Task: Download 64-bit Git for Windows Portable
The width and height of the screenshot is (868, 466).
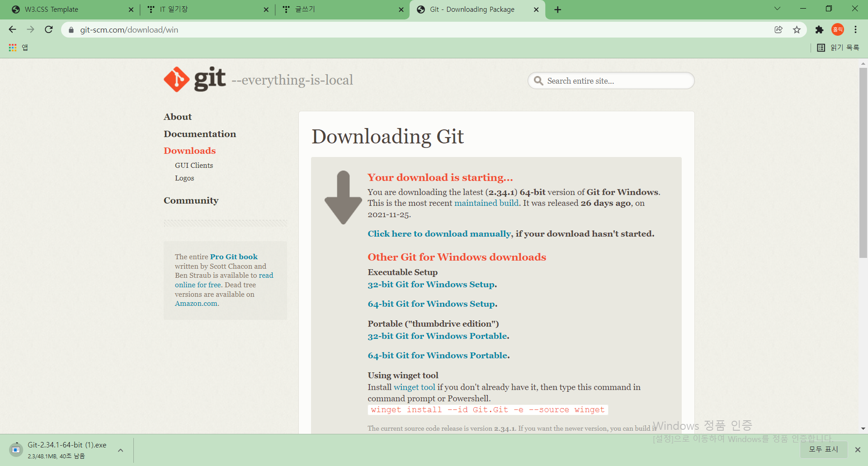Action: [x=438, y=356]
